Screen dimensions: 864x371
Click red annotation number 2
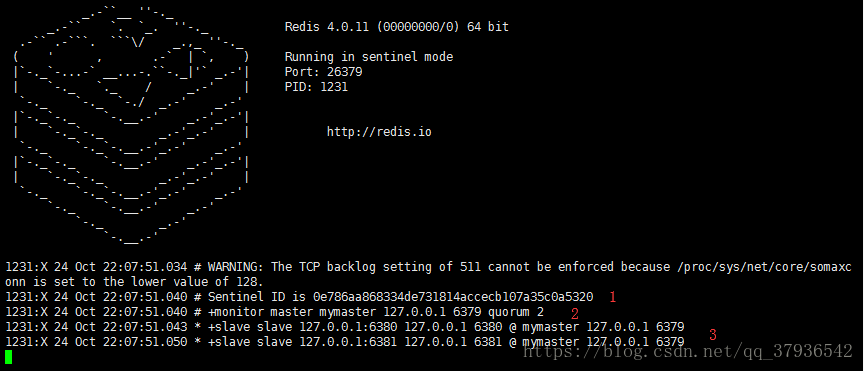(x=575, y=314)
